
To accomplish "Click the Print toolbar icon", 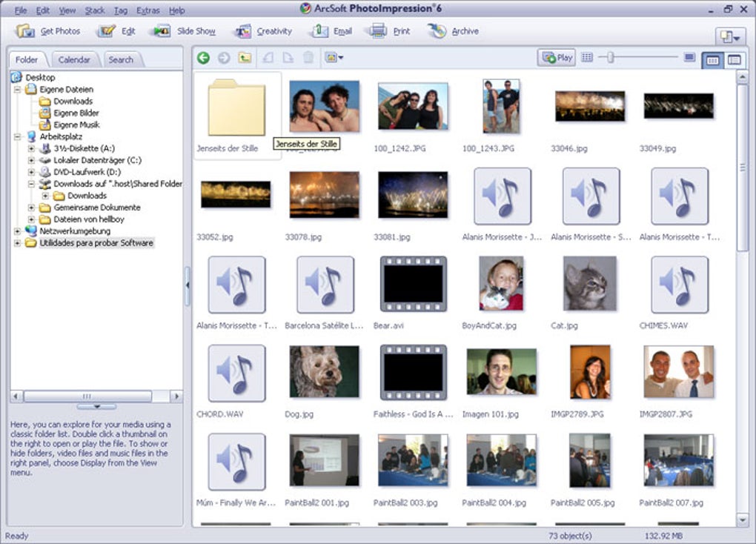I will [390, 31].
